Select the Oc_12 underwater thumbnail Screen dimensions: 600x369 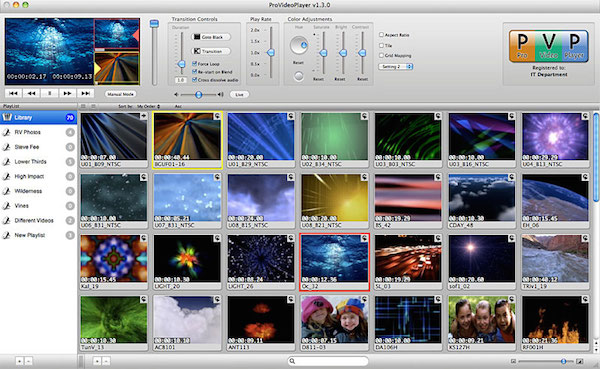tap(334, 262)
